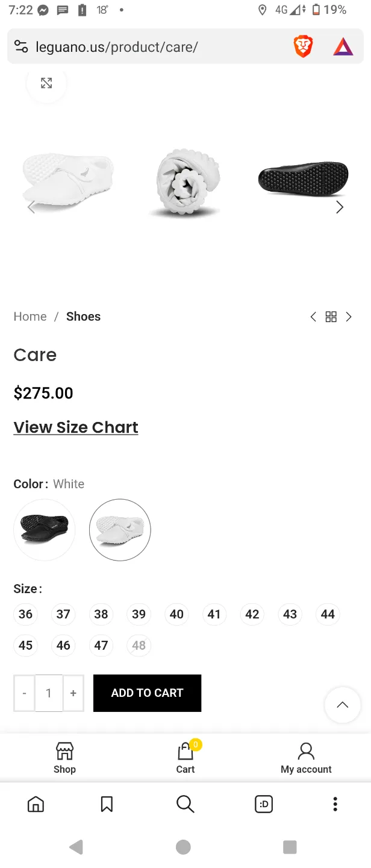Tap the Brave Shields lion icon

pyautogui.click(x=303, y=46)
